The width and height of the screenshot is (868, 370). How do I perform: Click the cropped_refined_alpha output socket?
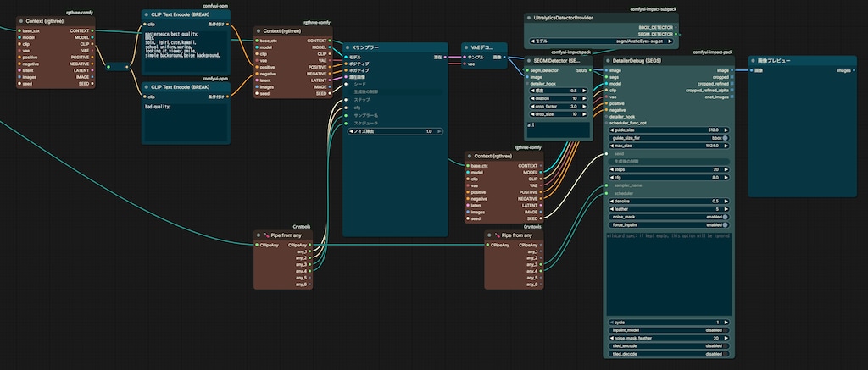click(732, 90)
